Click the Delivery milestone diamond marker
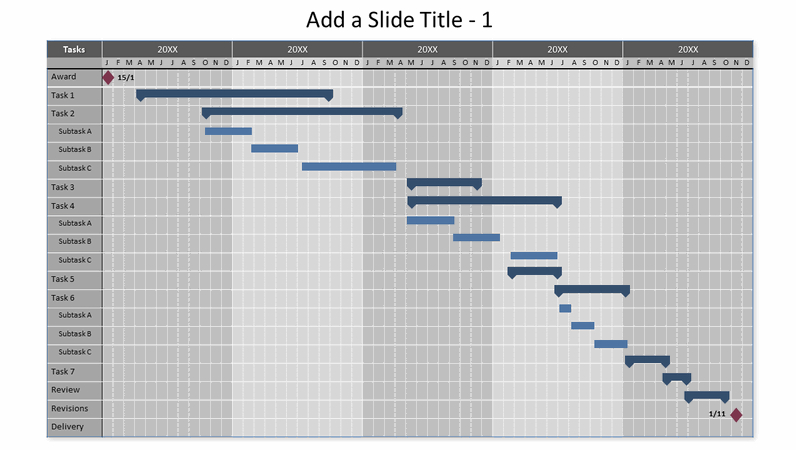Image resolution: width=796 pixels, height=450 pixels. (736, 415)
